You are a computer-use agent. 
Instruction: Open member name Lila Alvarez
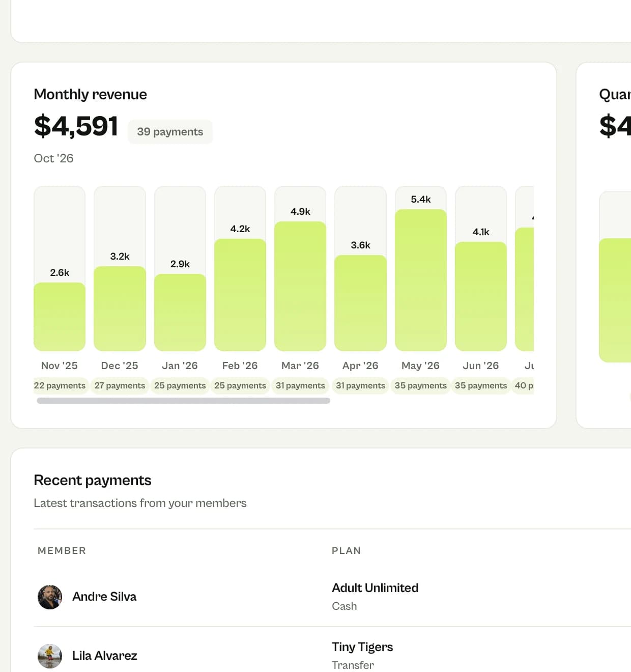pyautogui.click(x=104, y=656)
